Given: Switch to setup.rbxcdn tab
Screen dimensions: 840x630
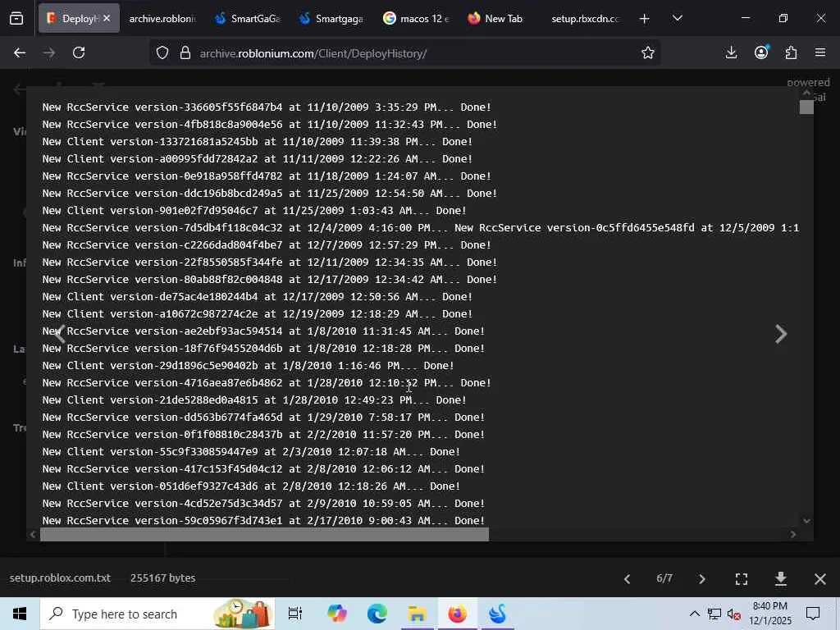Looking at the screenshot, I should pos(586,19).
